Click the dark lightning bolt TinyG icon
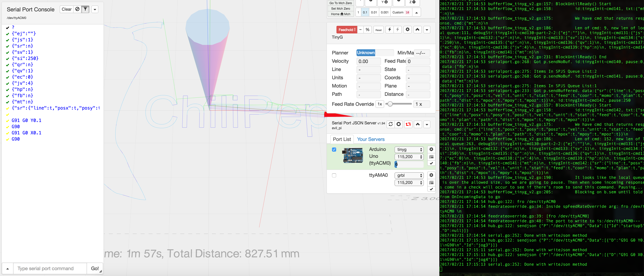 click(x=389, y=30)
